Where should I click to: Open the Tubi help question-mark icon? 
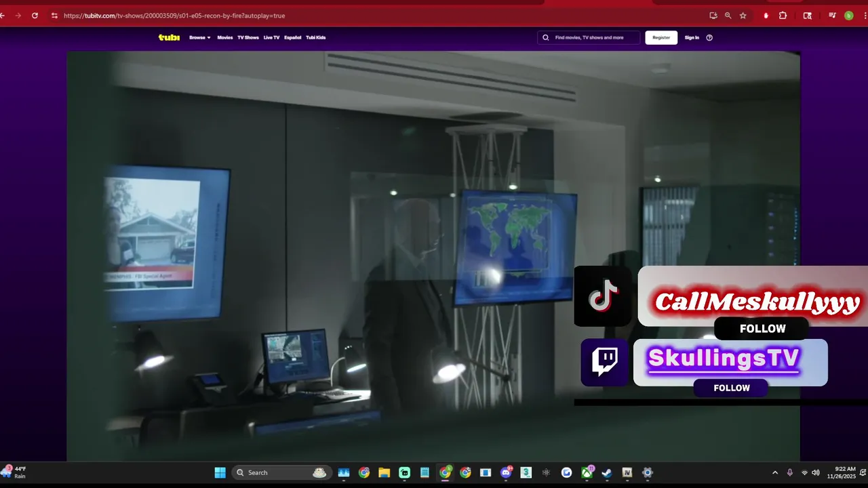(x=709, y=37)
